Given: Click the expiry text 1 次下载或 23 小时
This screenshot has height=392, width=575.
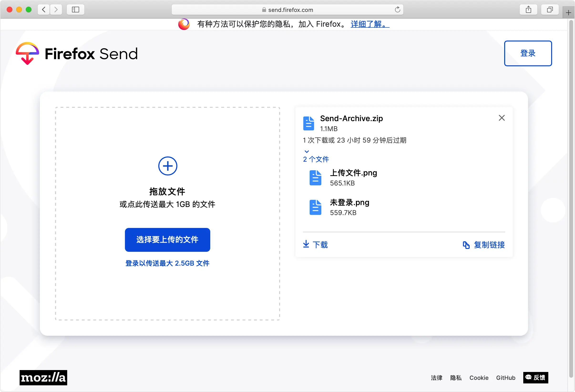Looking at the screenshot, I should (x=354, y=140).
